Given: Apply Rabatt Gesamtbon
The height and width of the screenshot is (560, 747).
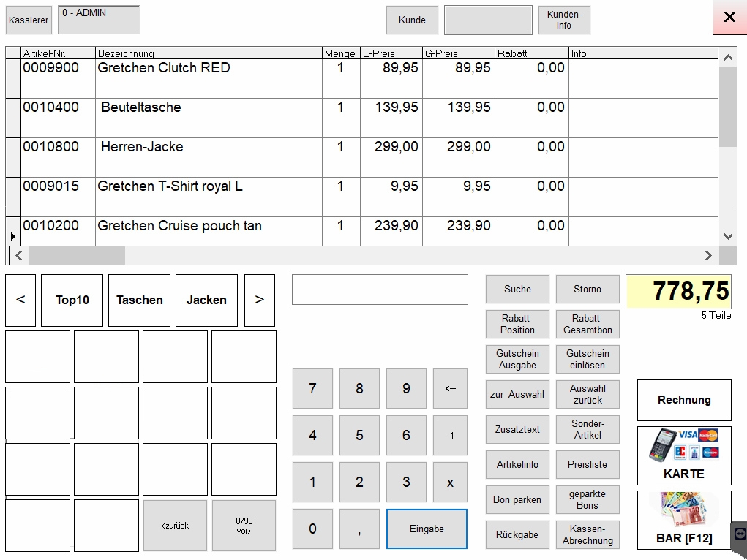Looking at the screenshot, I should (588, 325).
